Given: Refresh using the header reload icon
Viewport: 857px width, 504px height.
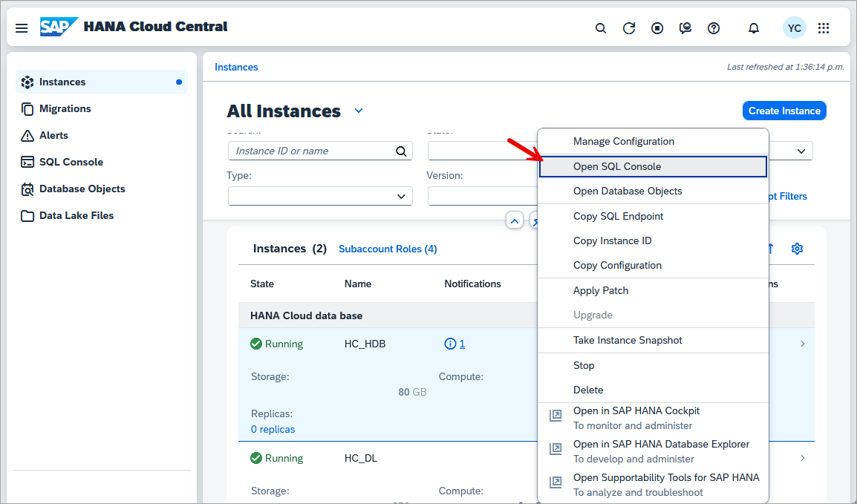Looking at the screenshot, I should click(629, 28).
